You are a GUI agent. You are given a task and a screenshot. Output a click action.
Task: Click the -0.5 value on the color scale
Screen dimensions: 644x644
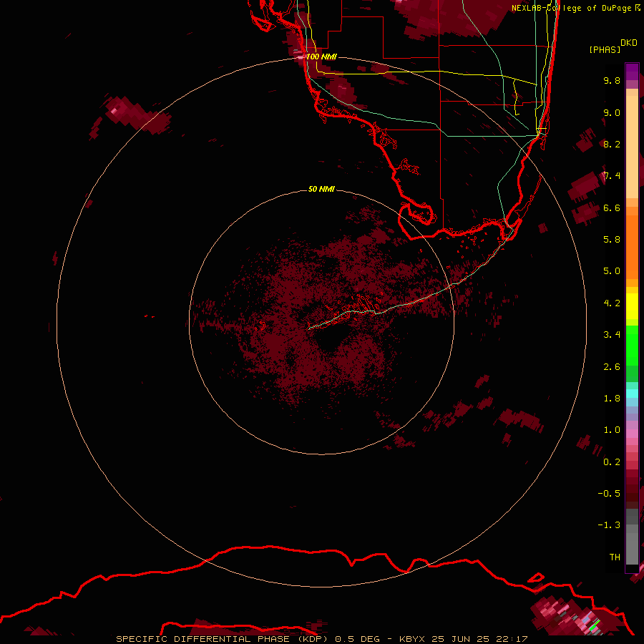click(609, 493)
